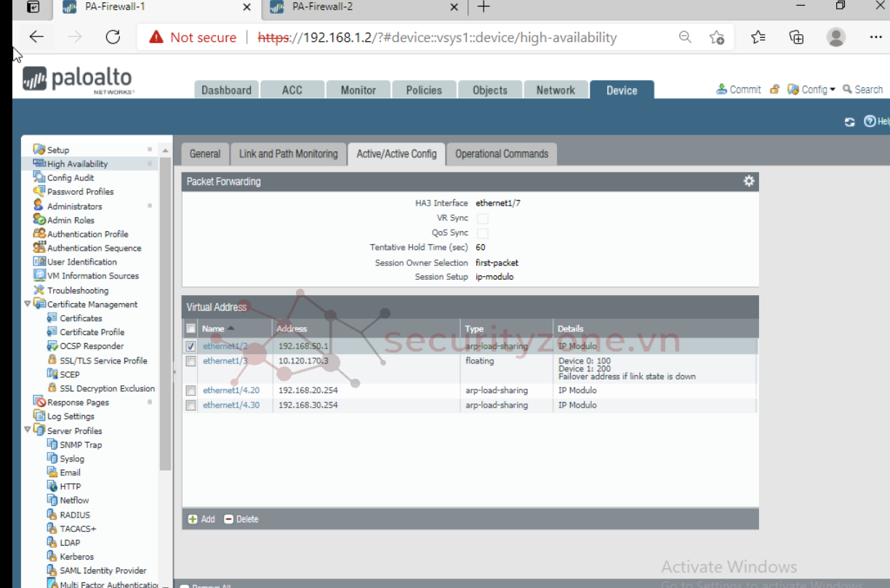890x588 pixels.
Task: Tick the ethernet1/4.30 row checkbox
Action: pos(191,406)
